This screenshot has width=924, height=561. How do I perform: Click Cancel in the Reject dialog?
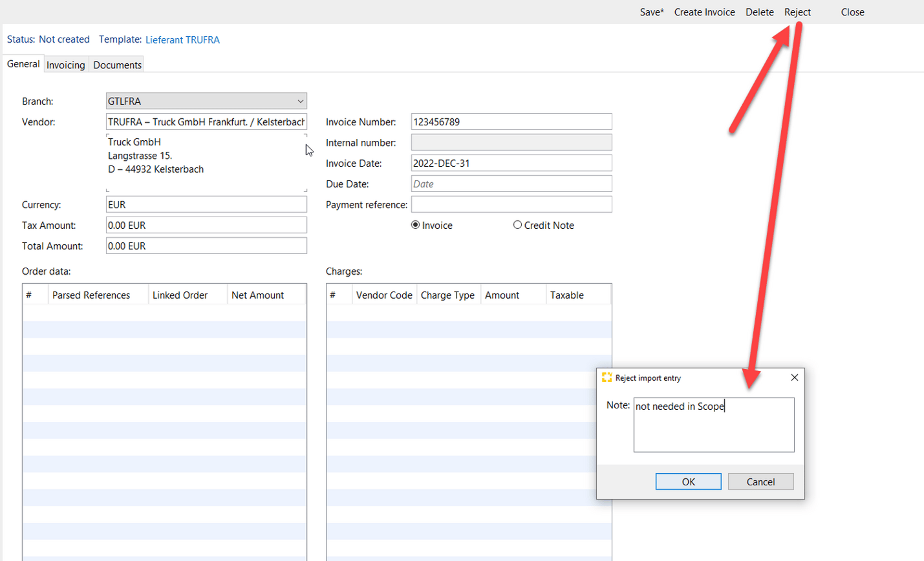click(x=760, y=482)
